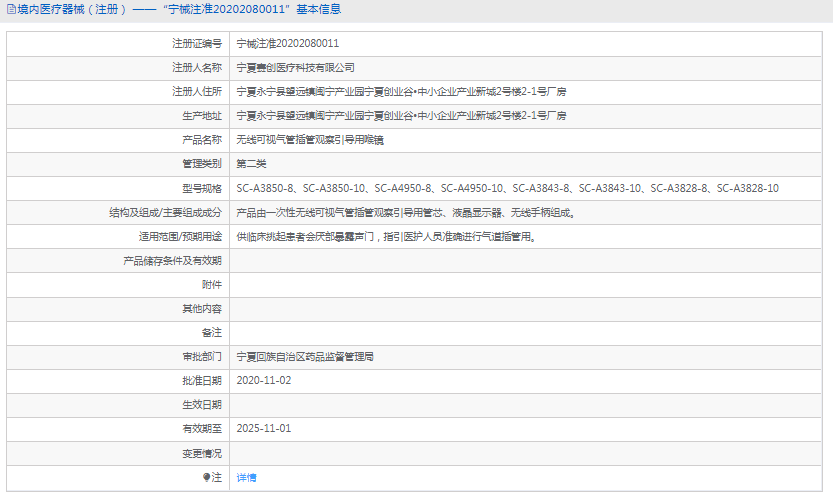Screen dimensions: 833x499
Task: Select the approval date 2020-11-02
Action: 264,380
